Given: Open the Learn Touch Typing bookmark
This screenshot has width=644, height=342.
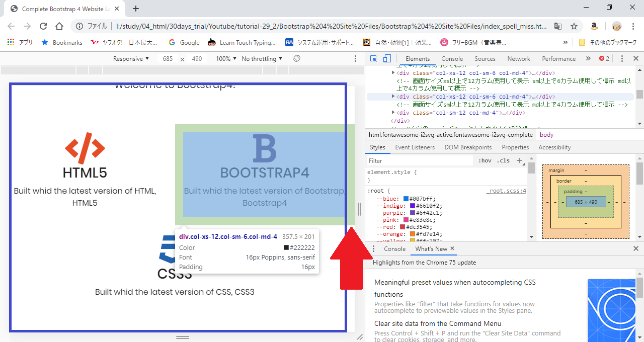Looking at the screenshot, I should coord(242,43).
